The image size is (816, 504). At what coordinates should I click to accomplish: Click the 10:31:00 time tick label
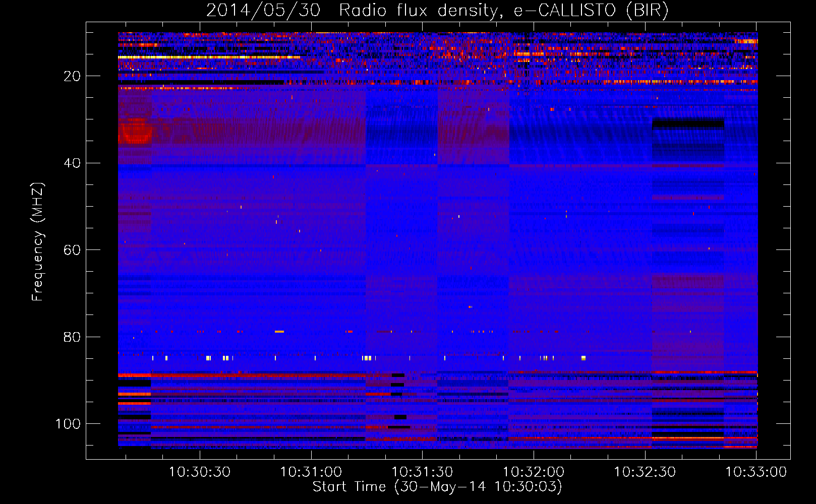tap(311, 472)
